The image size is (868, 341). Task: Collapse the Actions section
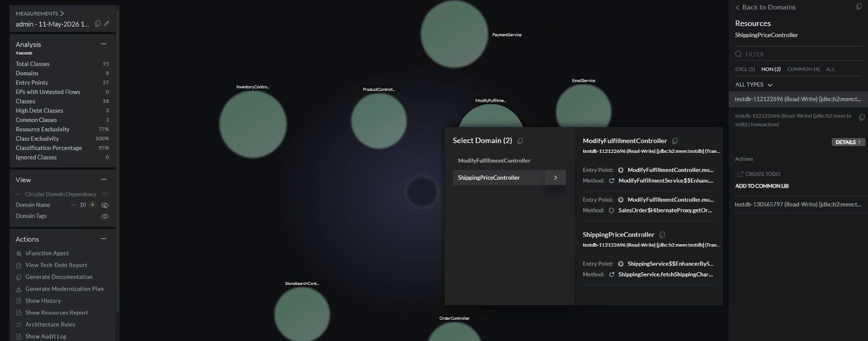(104, 238)
